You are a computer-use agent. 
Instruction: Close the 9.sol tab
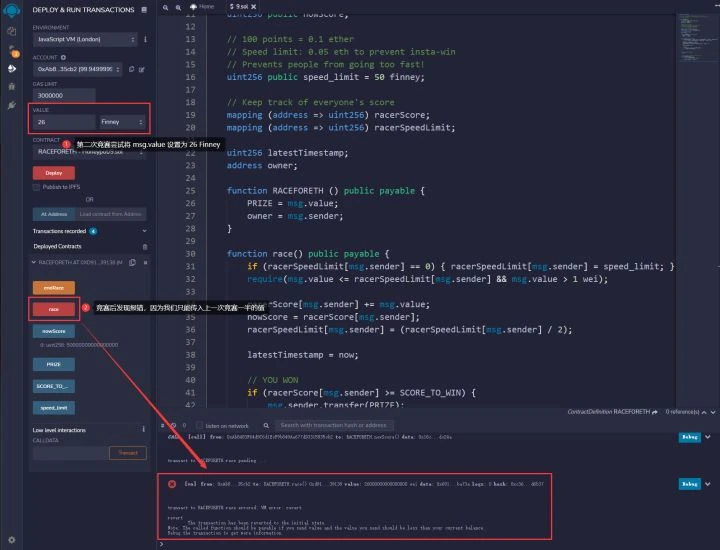(x=253, y=7)
